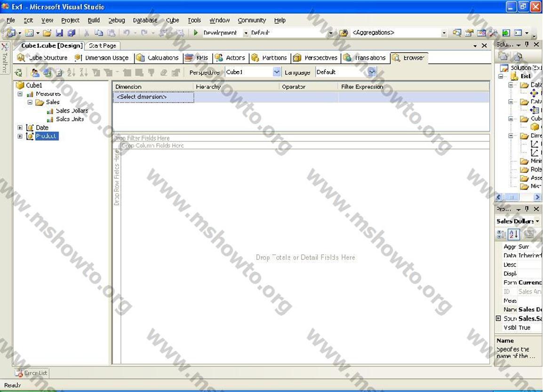Open the Toolbox side tab

point(5,57)
